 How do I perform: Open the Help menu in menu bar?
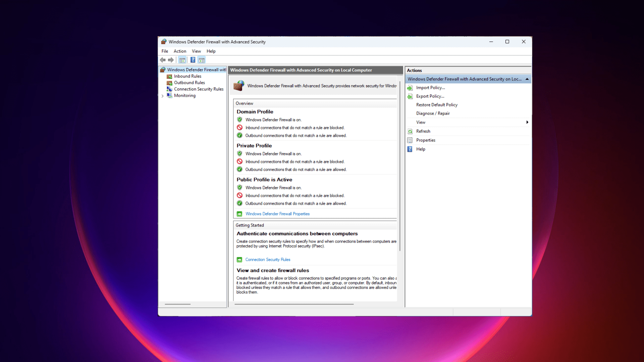tap(211, 51)
